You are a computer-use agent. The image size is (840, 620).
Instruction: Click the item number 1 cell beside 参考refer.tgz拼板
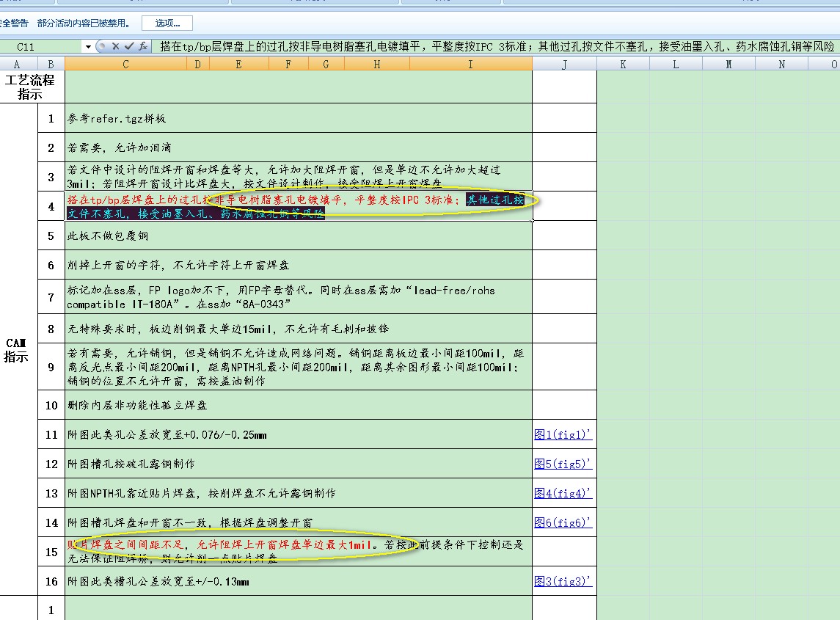(x=51, y=118)
